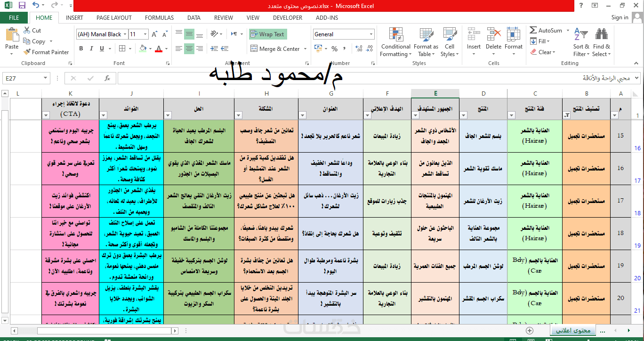
Task: Open filter dropdown for تصنيف المنتج column
Action: (x=566, y=115)
